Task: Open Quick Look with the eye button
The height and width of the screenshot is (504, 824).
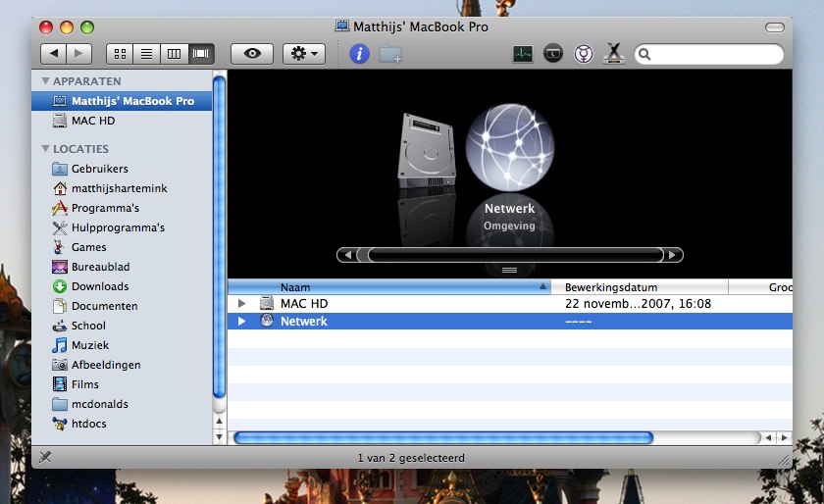Action: 252,54
